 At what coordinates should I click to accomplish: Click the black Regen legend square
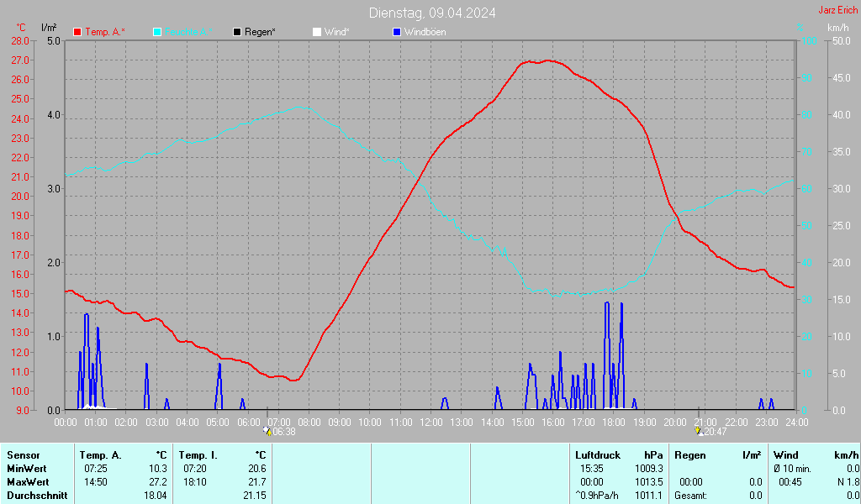coord(237,32)
